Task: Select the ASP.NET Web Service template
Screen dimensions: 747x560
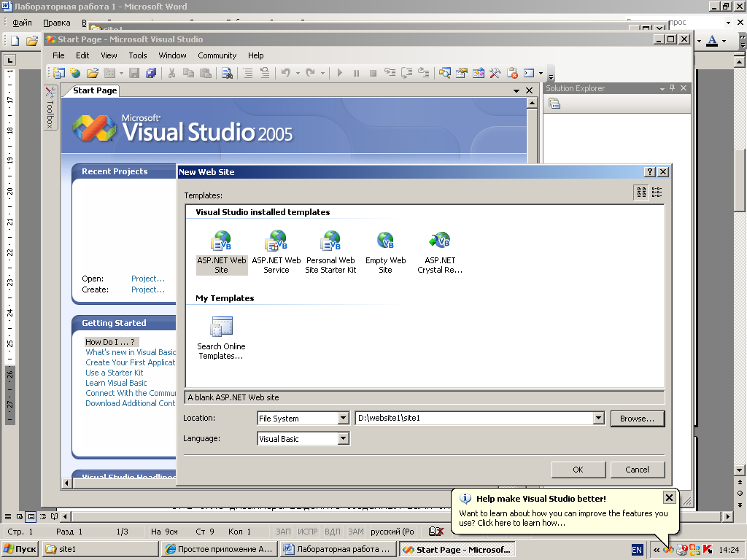Action: (x=276, y=252)
